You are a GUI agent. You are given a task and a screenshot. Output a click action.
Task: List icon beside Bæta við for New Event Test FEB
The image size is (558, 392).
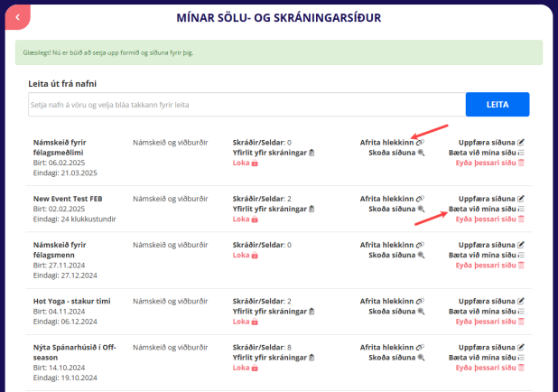521,209
